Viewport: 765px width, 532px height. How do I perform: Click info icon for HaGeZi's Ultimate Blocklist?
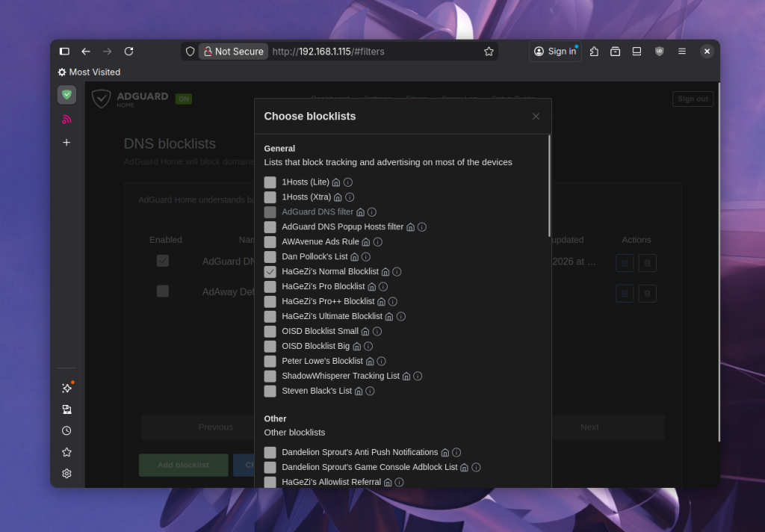[x=400, y=317]
